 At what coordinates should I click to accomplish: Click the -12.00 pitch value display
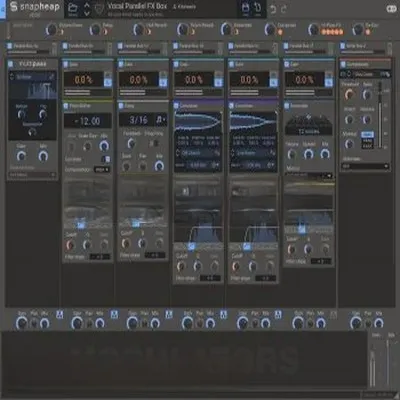pyautogui.click(x=88, y=121)
